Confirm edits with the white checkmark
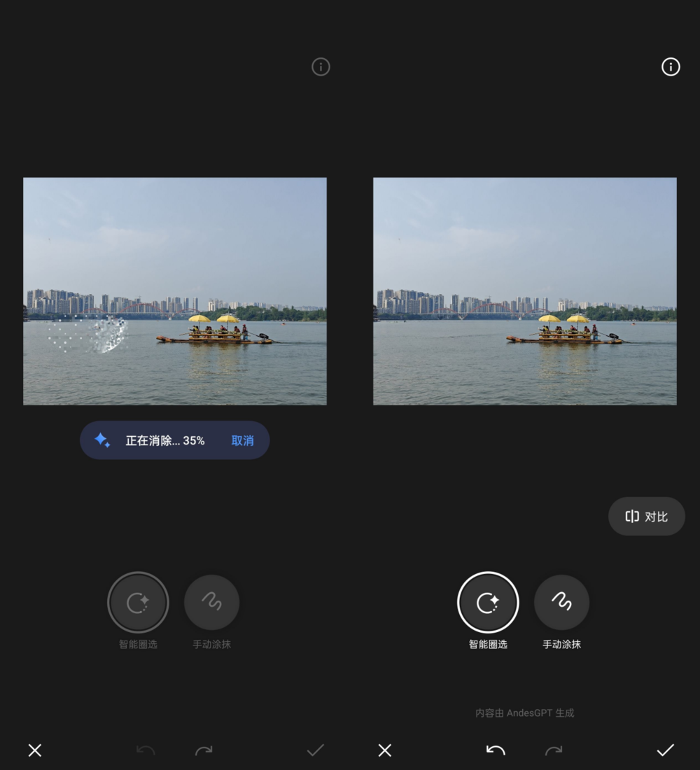 click(665, 750)
